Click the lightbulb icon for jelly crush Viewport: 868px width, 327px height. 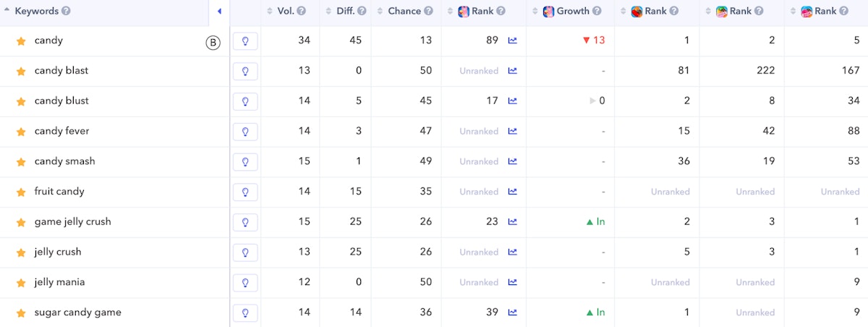click(x=245, y=252)
